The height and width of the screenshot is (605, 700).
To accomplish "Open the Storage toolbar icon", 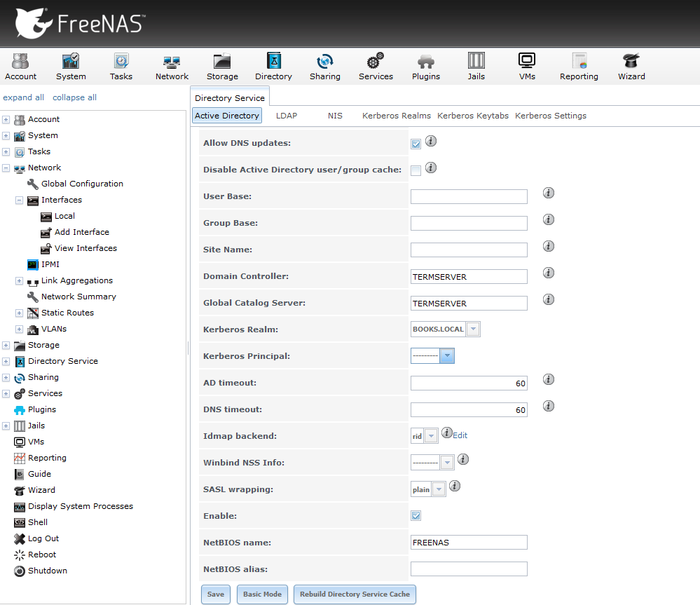I will [222, 67].
